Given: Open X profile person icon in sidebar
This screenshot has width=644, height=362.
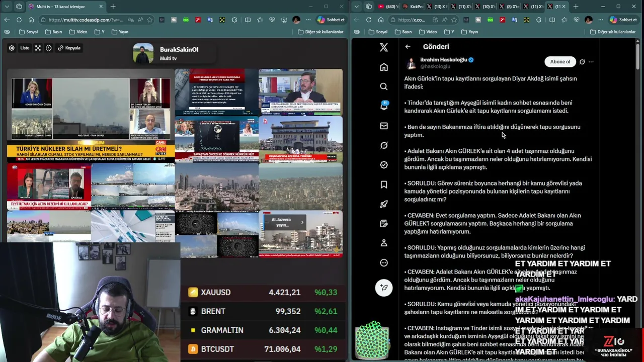Looking at the screenshot, I should [384, 243].
